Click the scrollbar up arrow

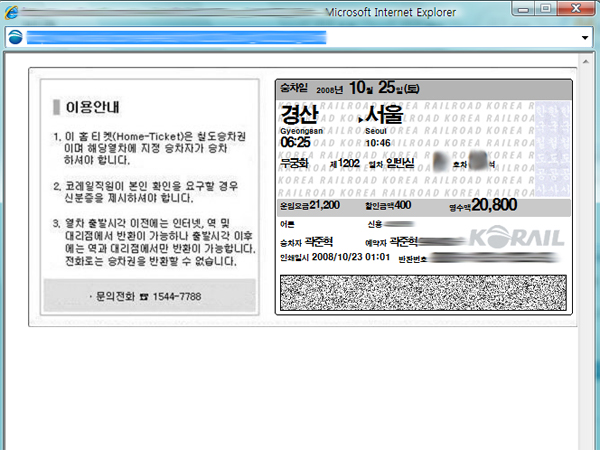586,61
